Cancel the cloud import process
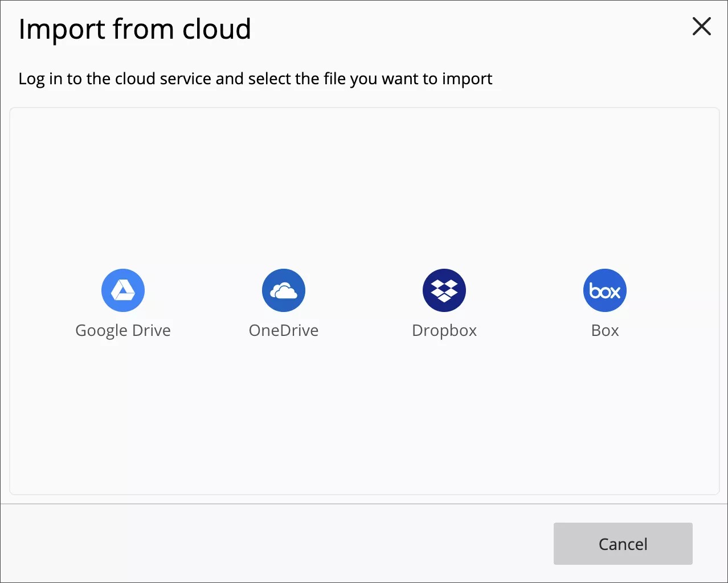This screenshot has height=583, width=728. pyautogui.click(x=623, y=544)
